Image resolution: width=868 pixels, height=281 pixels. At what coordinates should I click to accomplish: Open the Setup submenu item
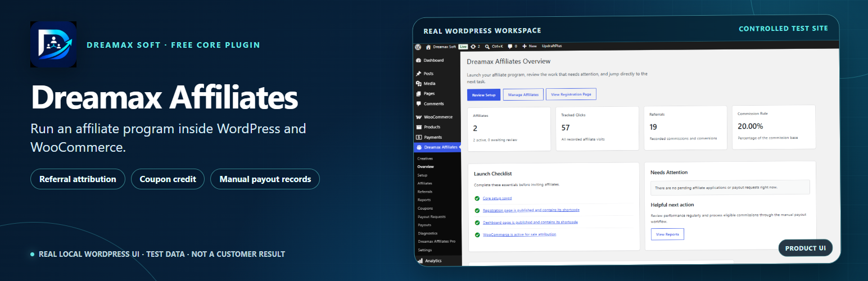(422, 175)
